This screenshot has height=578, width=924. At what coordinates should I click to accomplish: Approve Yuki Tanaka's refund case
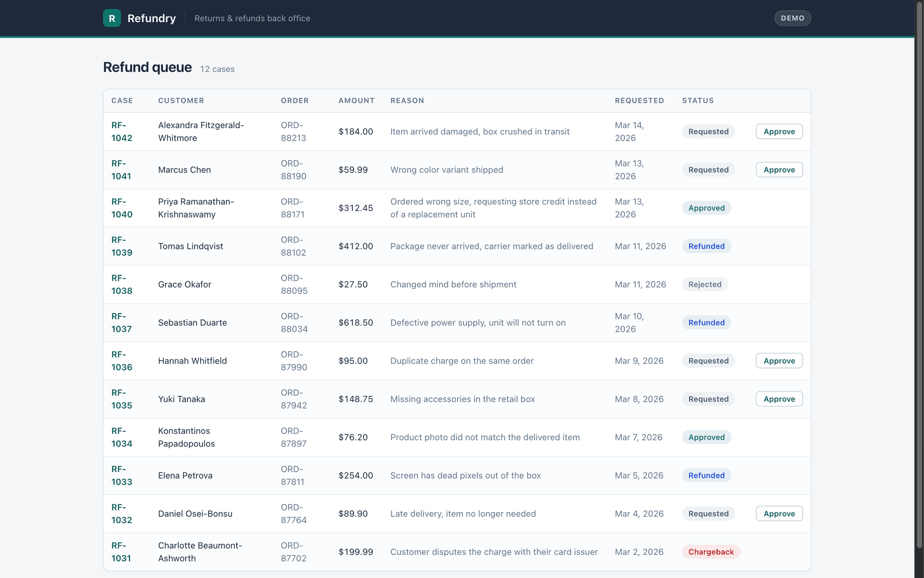[x=779, y=399]
